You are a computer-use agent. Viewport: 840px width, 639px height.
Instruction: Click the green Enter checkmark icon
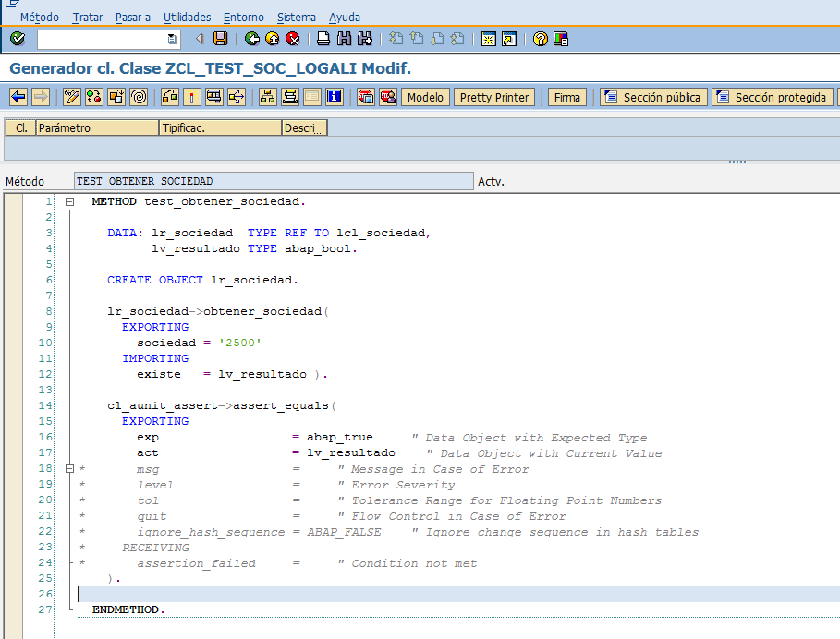[18, 39]
